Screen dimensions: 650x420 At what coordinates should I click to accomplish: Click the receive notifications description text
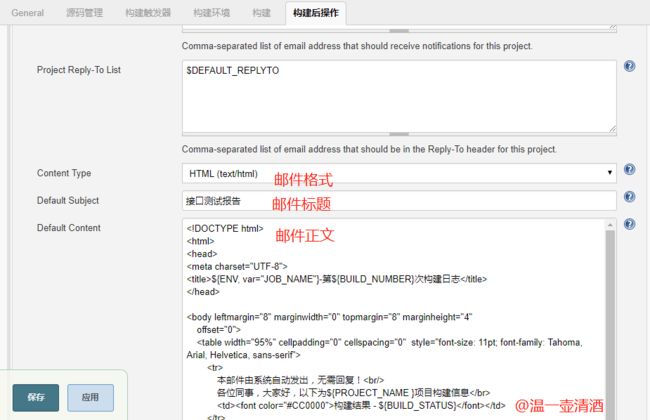point(357,46)
